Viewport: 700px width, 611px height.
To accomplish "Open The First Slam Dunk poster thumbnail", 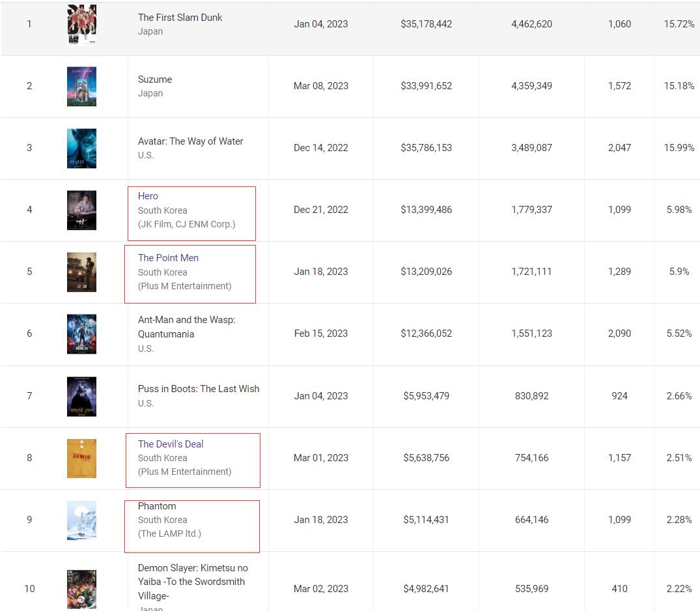I will point(81,25).
